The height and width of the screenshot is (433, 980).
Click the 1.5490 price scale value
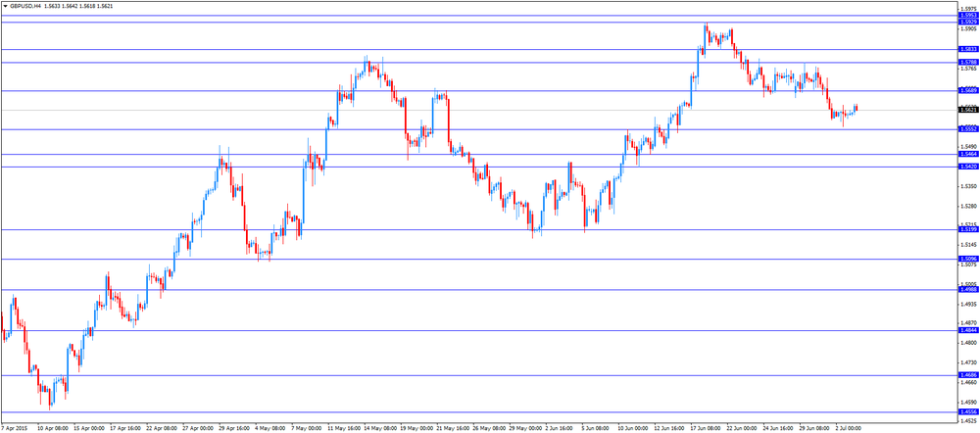(x=969, y=147)
